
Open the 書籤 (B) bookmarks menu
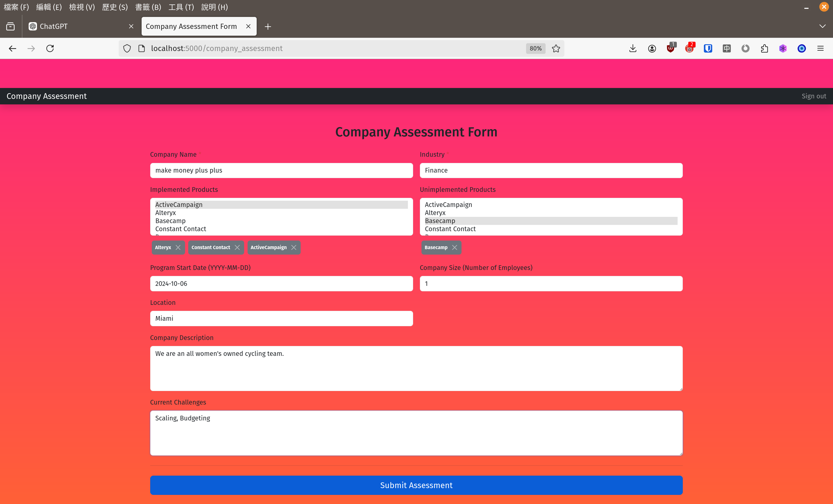[148, 7]
